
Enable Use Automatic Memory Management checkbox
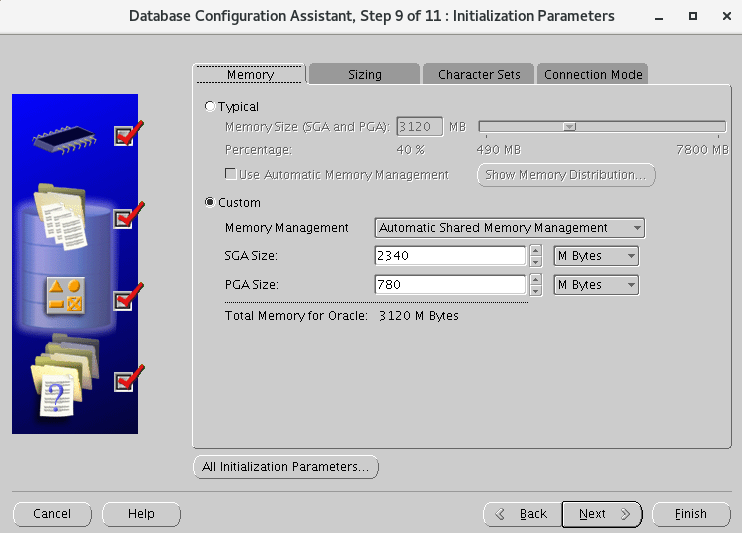231,175
